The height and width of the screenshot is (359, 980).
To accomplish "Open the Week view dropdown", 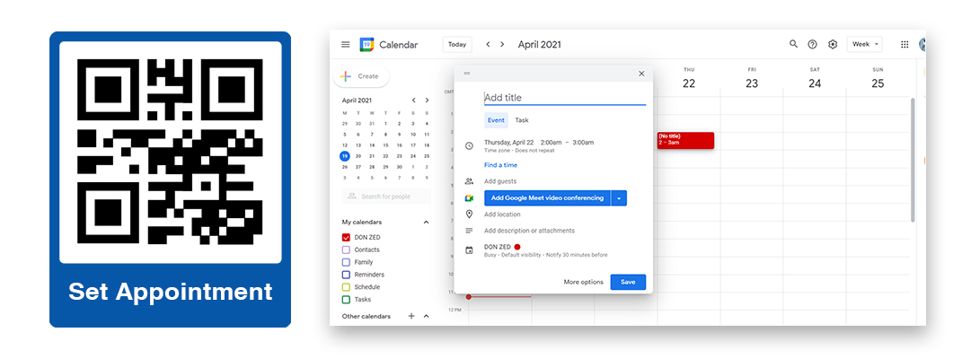I will [x=865, y=44].
